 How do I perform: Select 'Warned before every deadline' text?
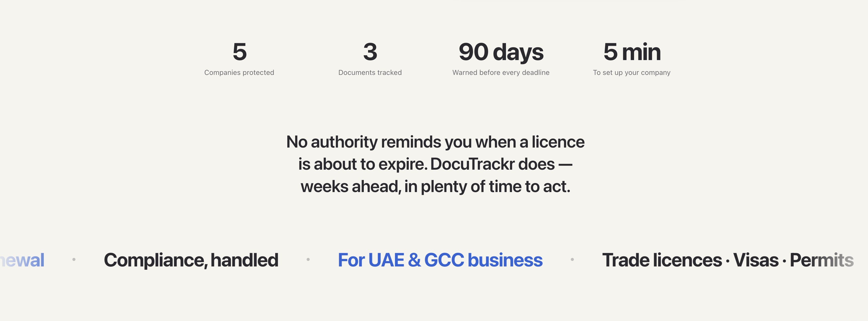[501, 72]
